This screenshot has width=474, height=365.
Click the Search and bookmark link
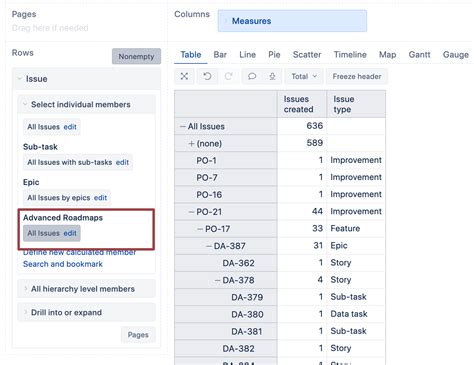click(63, 264)
